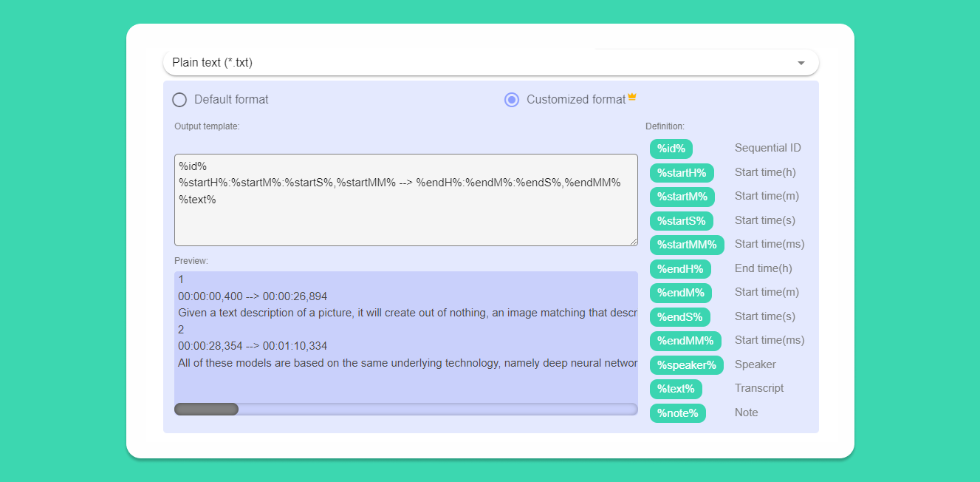Image resolution: width=980 pixels, height=482 pixels.
Task: Insert the %startMM% tag
Action: pyautogui.click(x=687, y=245)
